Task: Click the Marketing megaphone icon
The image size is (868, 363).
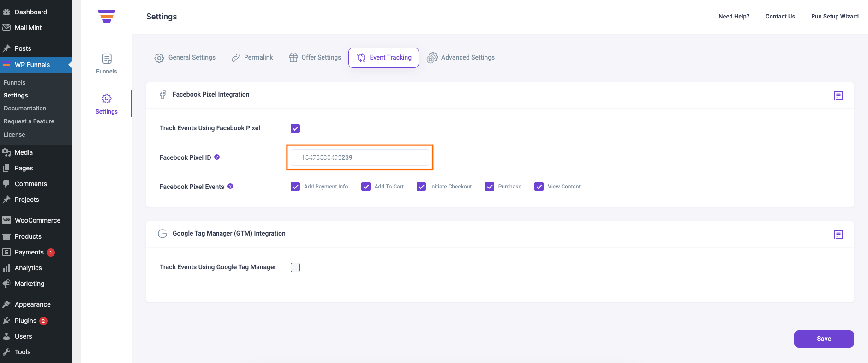Action: click(6, 284)
